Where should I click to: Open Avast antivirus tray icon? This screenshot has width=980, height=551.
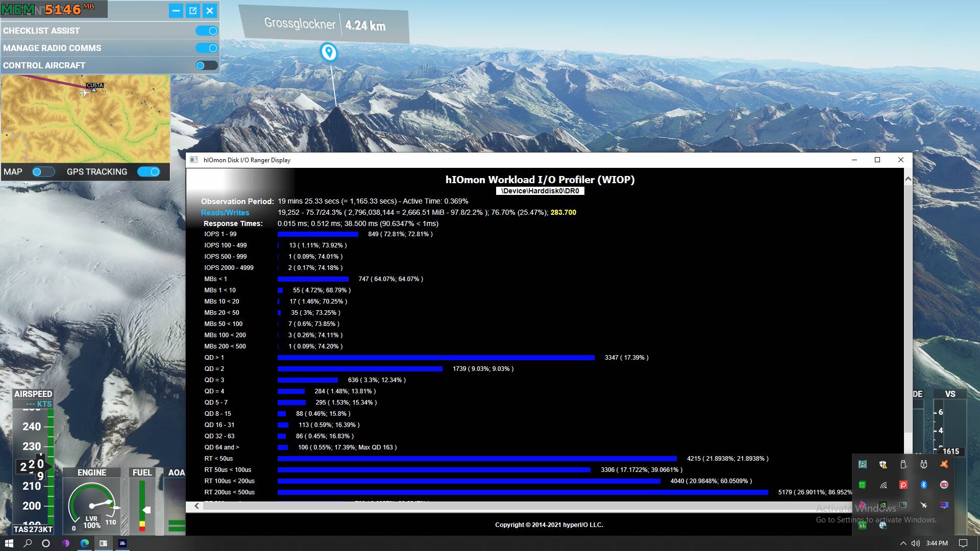click(x=944, y=464)
